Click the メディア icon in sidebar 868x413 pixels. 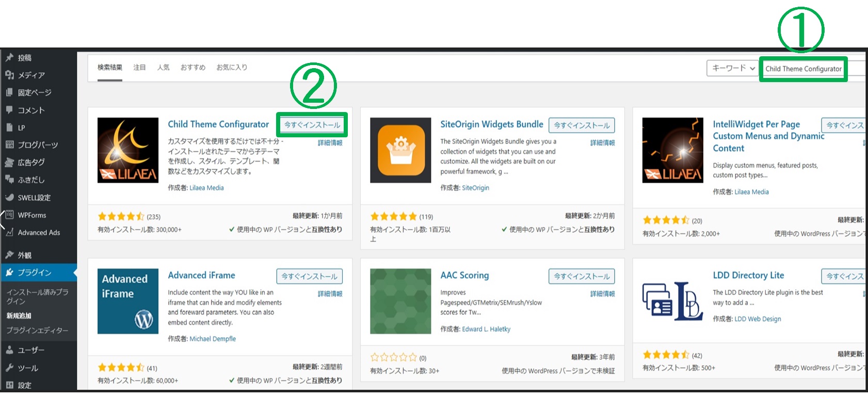pos(9,75)
